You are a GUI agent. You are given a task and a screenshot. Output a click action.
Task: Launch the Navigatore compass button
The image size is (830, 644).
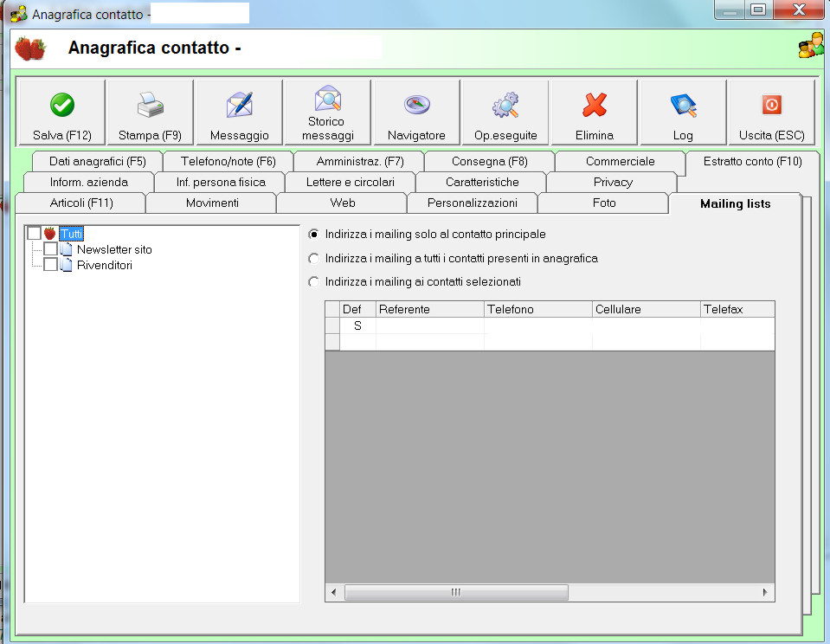click(x=416, y=113)
